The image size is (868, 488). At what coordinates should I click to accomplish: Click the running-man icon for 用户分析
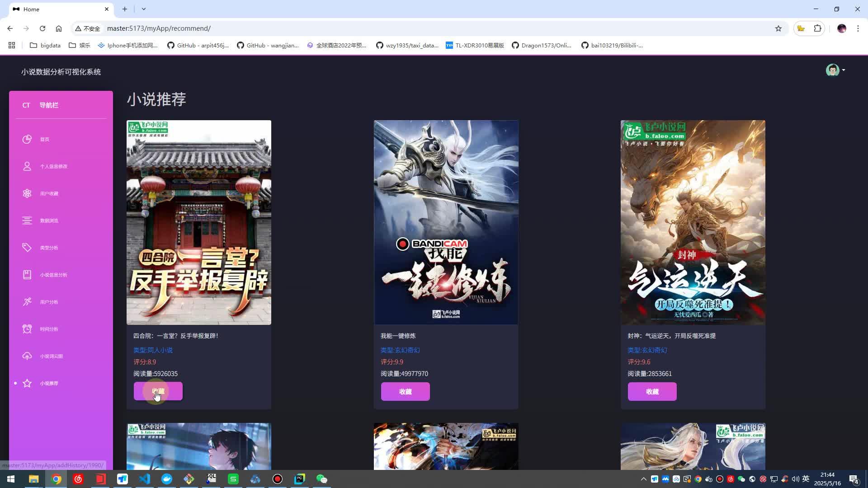coord(27,302)
